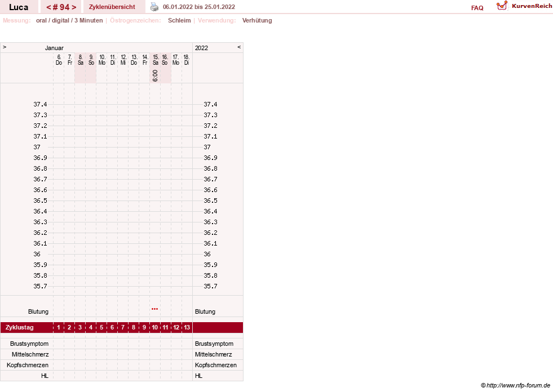Viewport: 553px width, 392px height.
Task: Open the FAQ link
Action: pos(477,8)
